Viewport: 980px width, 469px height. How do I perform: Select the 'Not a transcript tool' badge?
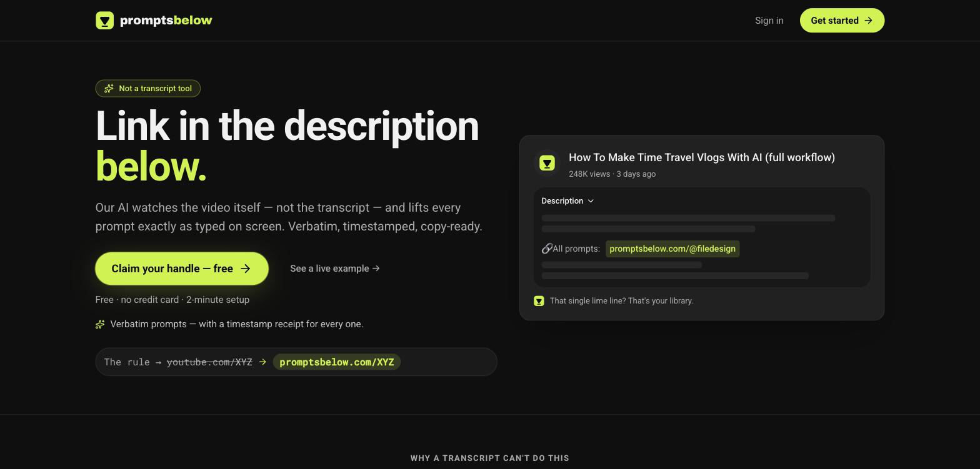[147, 89]
